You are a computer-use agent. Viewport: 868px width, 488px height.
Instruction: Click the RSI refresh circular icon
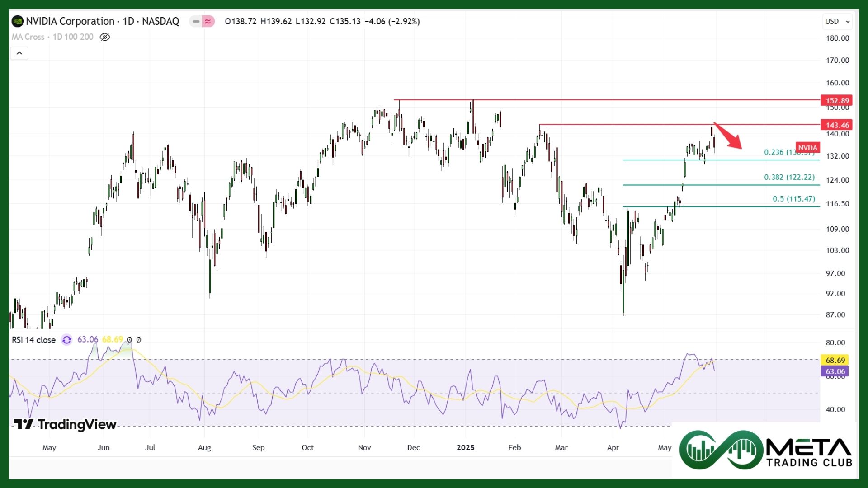pyautogui.click(x=67, y=340)
